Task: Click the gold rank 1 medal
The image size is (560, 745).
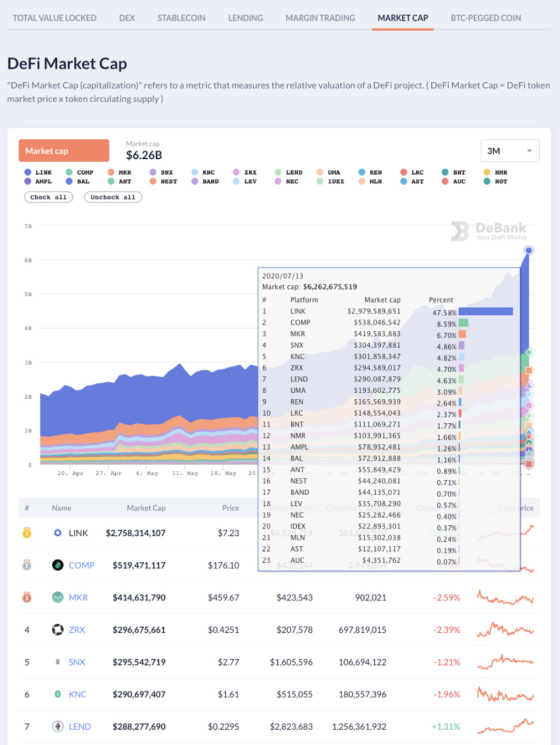Action: (x=27, y=532)
